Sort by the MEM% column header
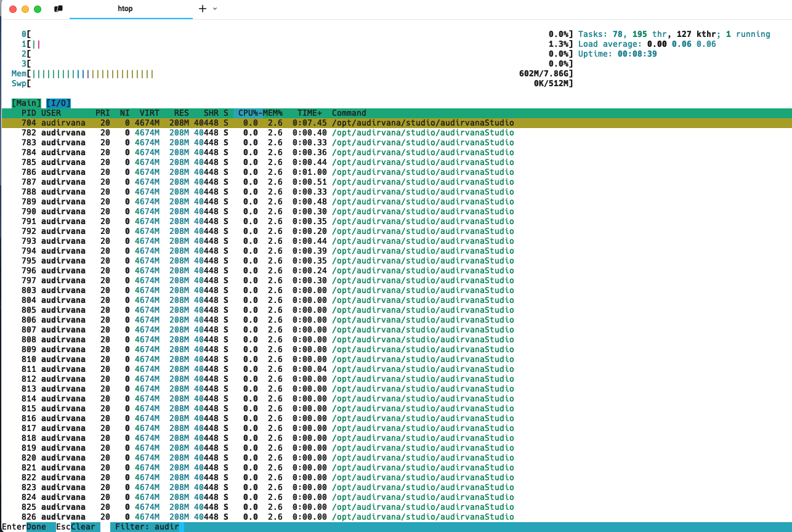The image size is (792, 532). 273,113
